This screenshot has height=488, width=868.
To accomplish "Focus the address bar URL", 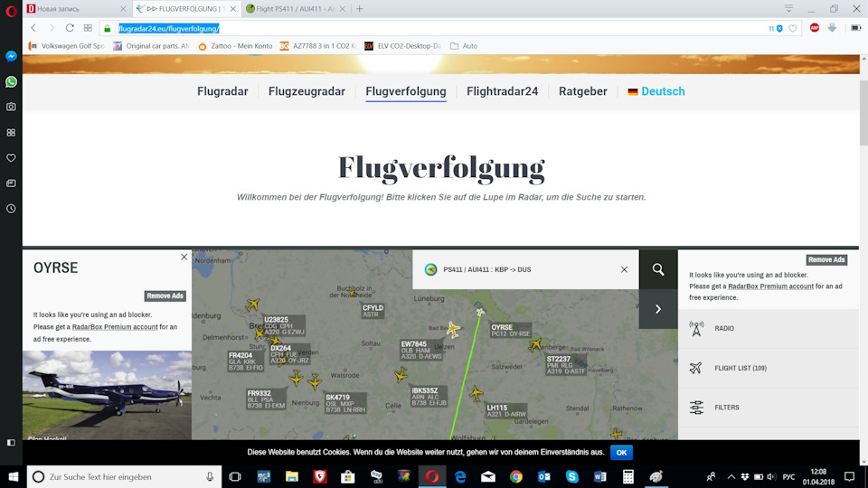I will (x=169, y=29).
